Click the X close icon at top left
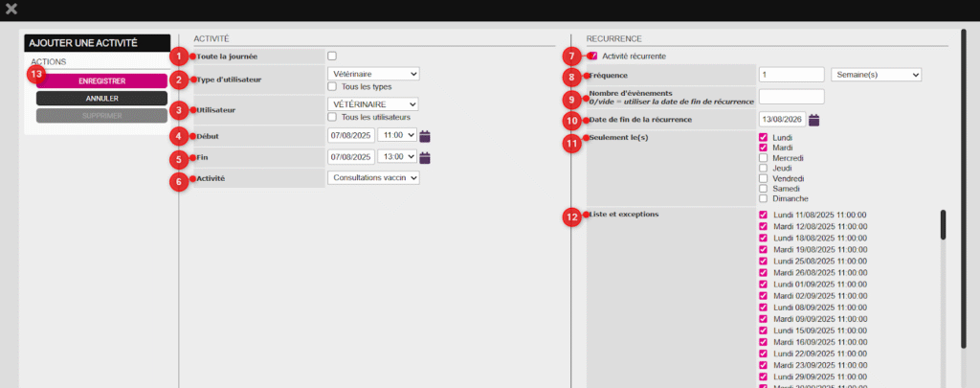Image resolution: width=980 pixels, height=388 pixels. point(11,10)
